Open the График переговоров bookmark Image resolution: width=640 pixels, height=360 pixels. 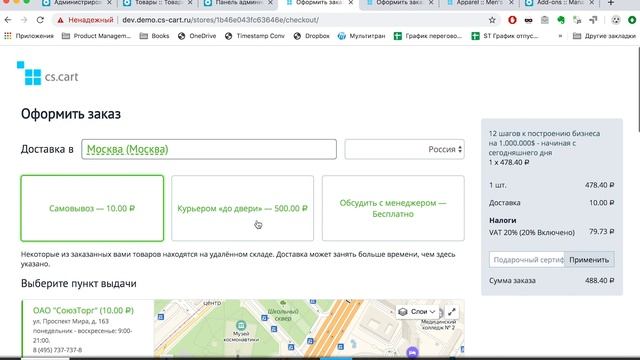[428, 36]
